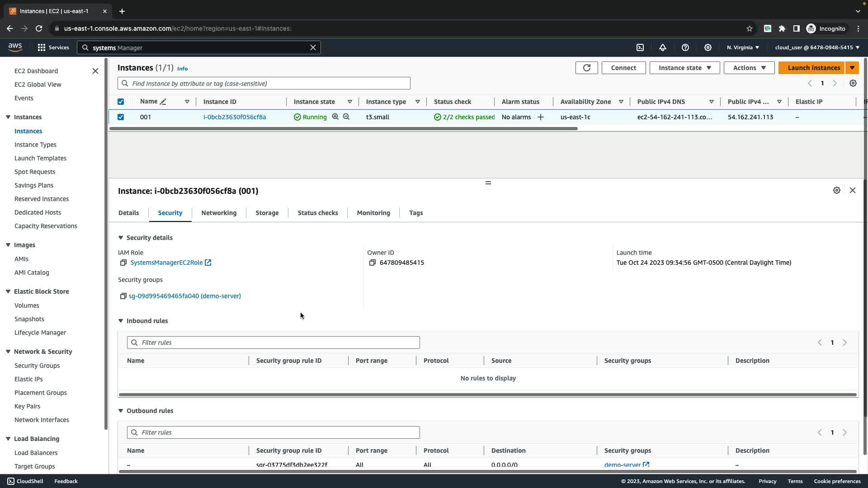Open the Actions dropdown menu
868x488 pixels.
749,68
